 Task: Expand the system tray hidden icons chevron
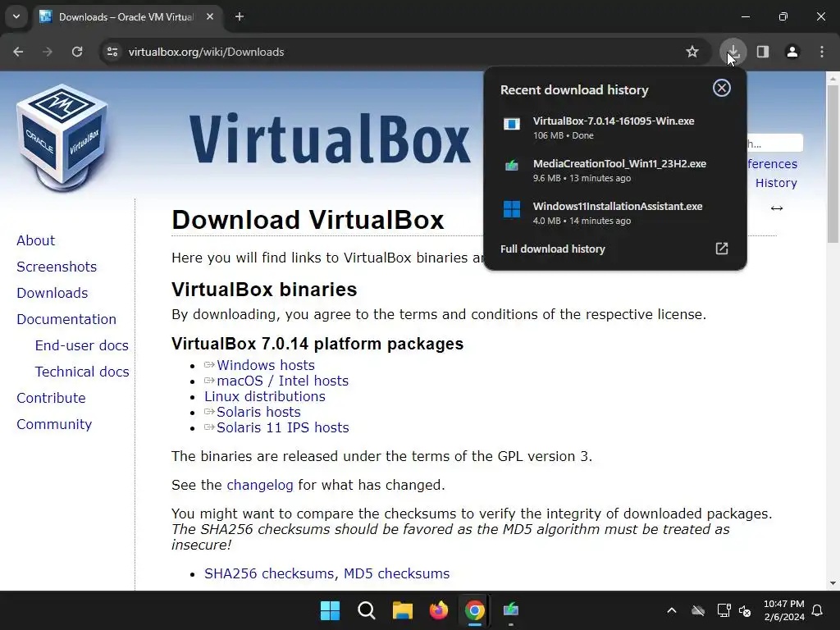(671, 610)
